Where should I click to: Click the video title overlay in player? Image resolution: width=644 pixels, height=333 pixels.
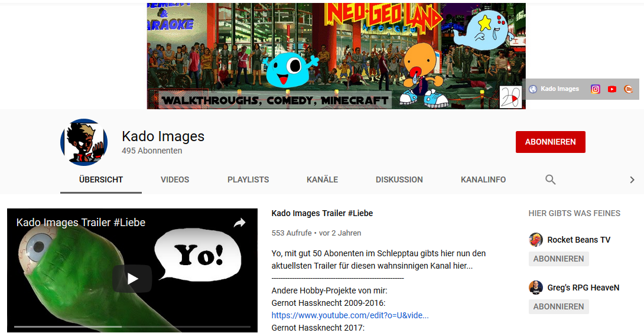pyautogui.click(x=81, y=223)
